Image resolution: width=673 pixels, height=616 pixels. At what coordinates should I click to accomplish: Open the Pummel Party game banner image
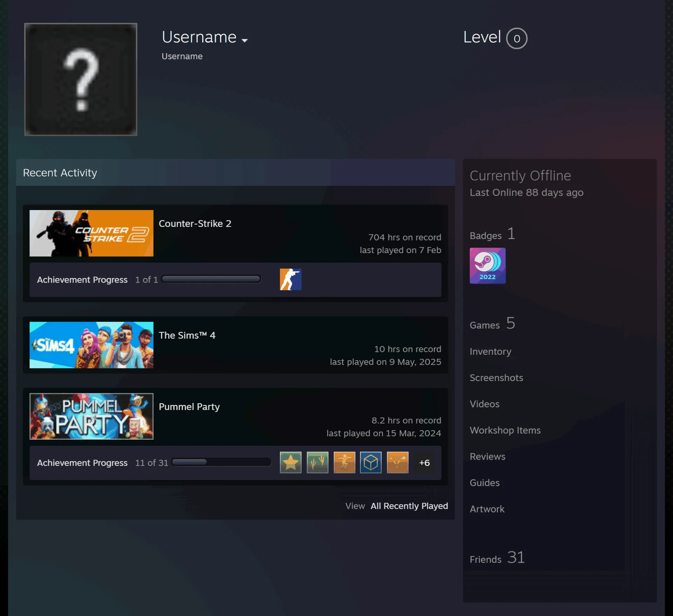pyautogui.click(x=91, y=416)
